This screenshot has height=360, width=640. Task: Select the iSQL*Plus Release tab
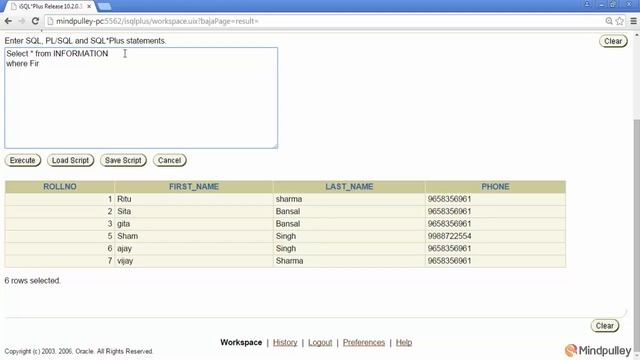point(50,7)
